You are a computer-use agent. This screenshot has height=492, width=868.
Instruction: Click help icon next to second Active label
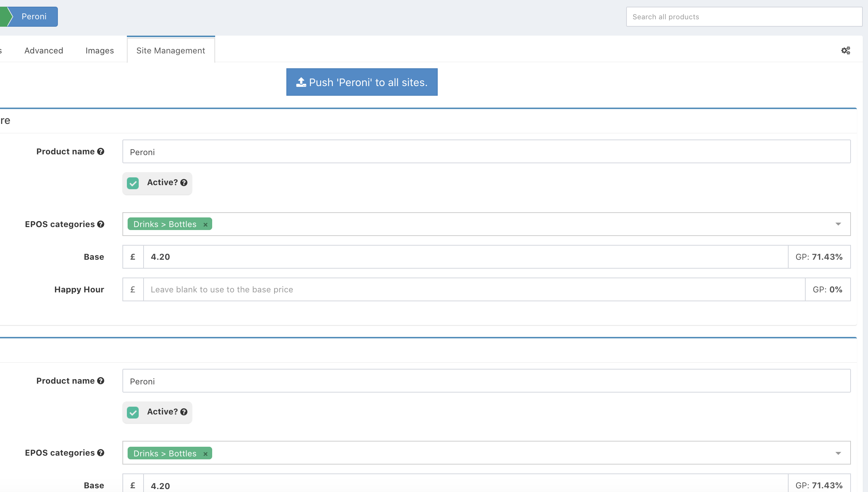tap(184, 412)
